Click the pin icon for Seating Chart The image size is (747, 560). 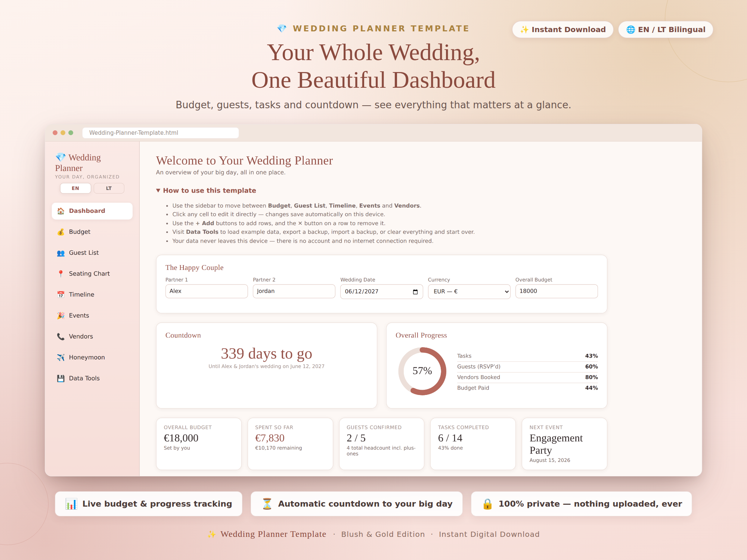coord(61,274)
